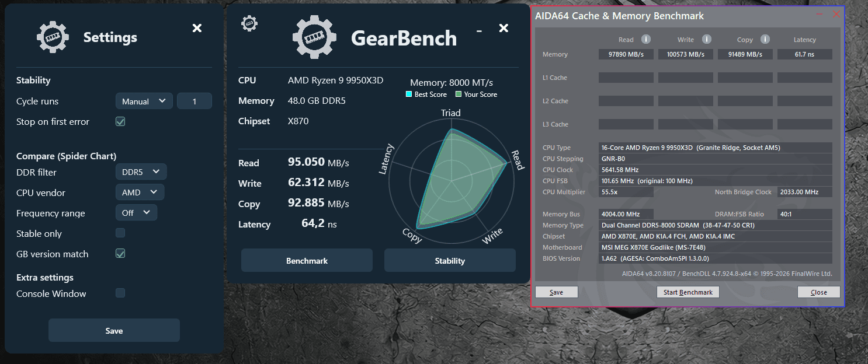Screen dimensions: 868x364
Task: Click the AIDA64 Cache & Memory Benchmark title
Action: [620, 16]
